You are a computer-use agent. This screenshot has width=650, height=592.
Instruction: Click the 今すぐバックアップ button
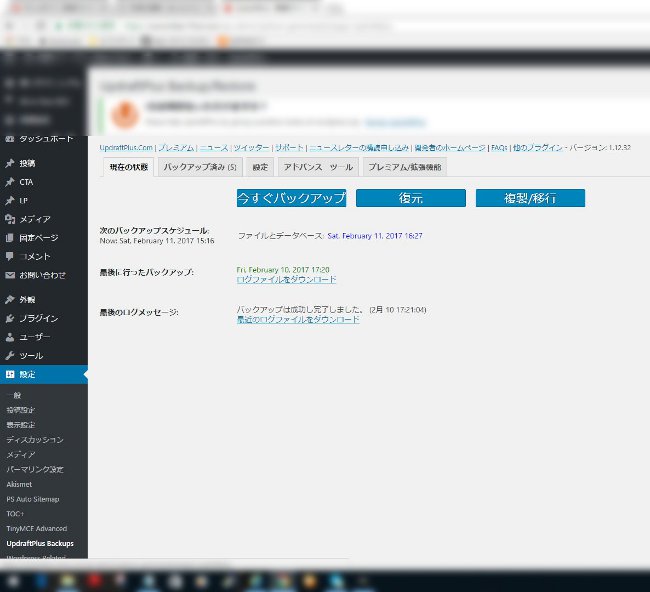291,198
